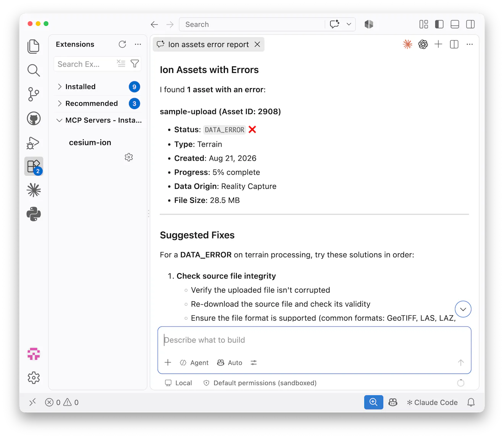
Task: Open Copilot status icon in status bar
Action: point(393,402)
